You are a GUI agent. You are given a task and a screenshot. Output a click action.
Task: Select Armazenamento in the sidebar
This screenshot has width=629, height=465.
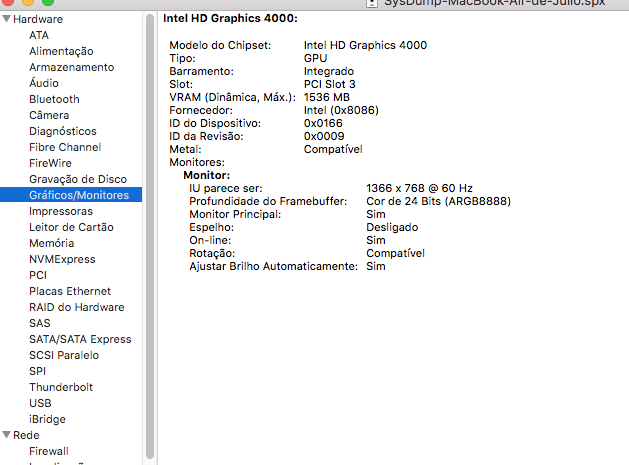pos(71,67)
